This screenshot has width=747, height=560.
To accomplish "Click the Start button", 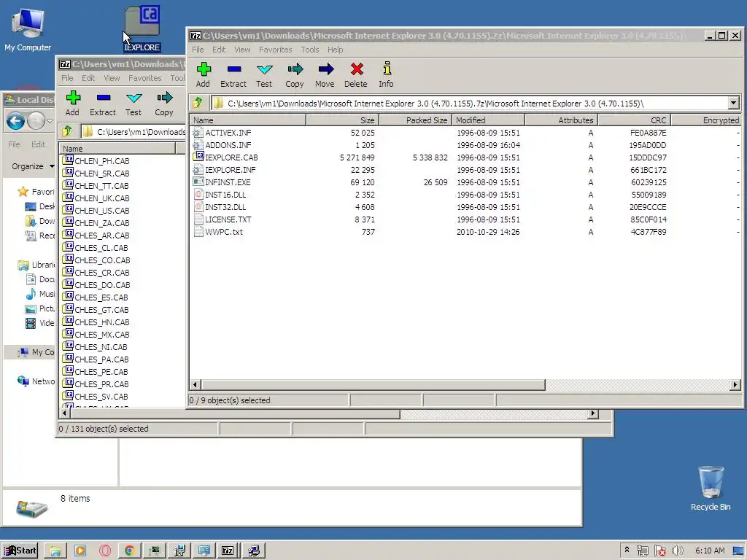I will pyautogui.click(x=20, y=551).
